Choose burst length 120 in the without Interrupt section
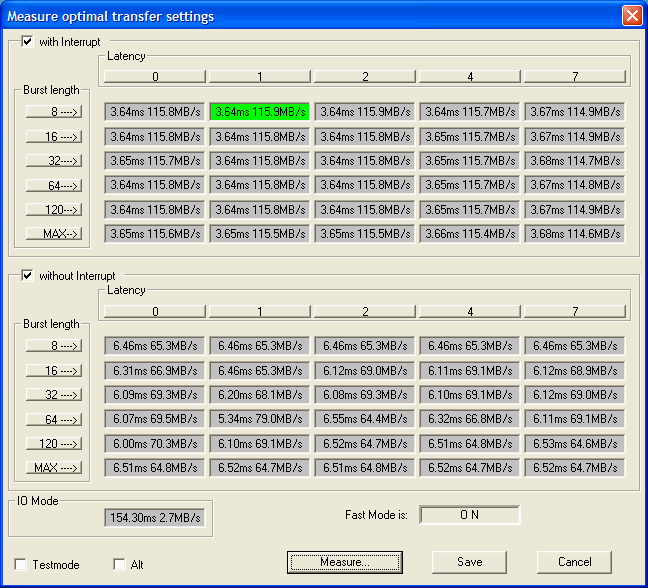The height and width of the screenshot is (588, 648). point(53,442)
